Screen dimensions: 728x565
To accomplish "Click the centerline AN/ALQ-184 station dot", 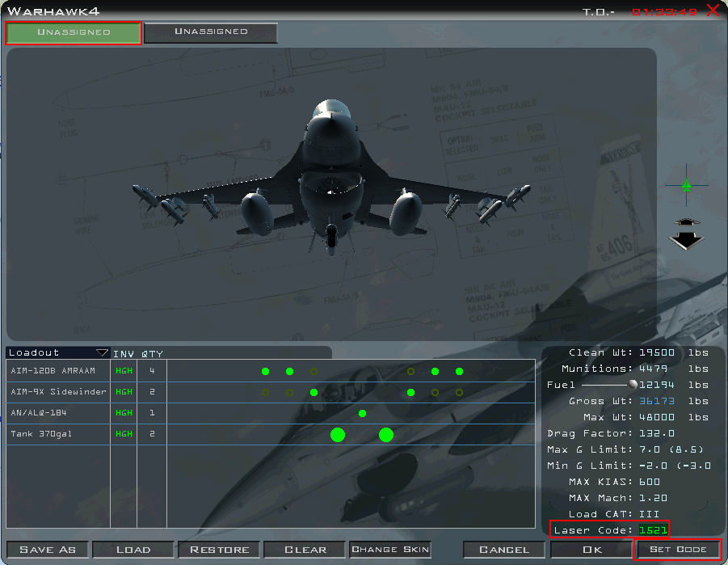I will [362, 412].
